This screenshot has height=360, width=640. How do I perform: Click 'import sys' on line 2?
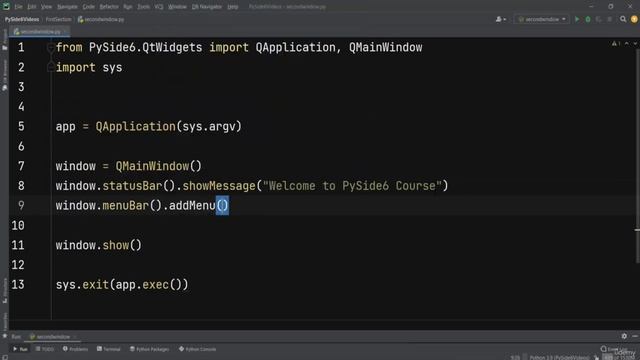pos(89,67)
